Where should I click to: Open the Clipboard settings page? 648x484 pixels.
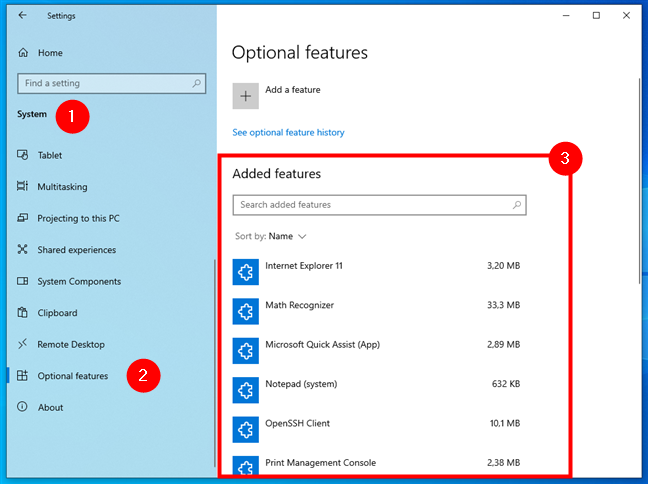[x=57, y=313]
